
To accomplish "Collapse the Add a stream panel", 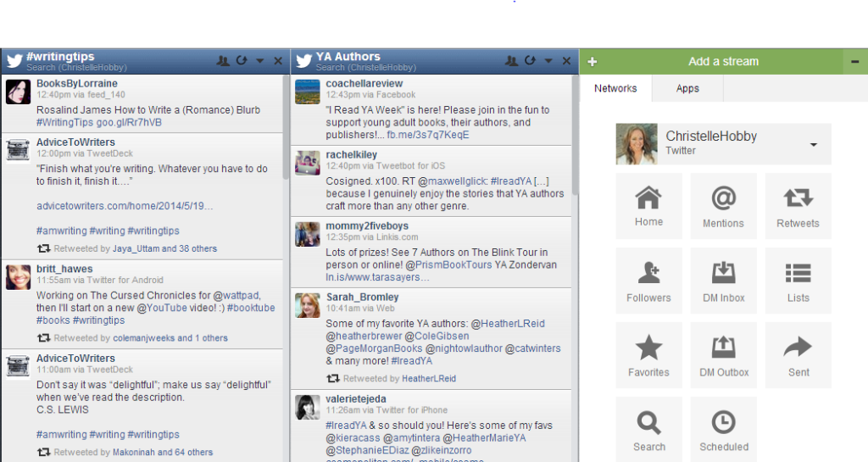I will (855, 61).
